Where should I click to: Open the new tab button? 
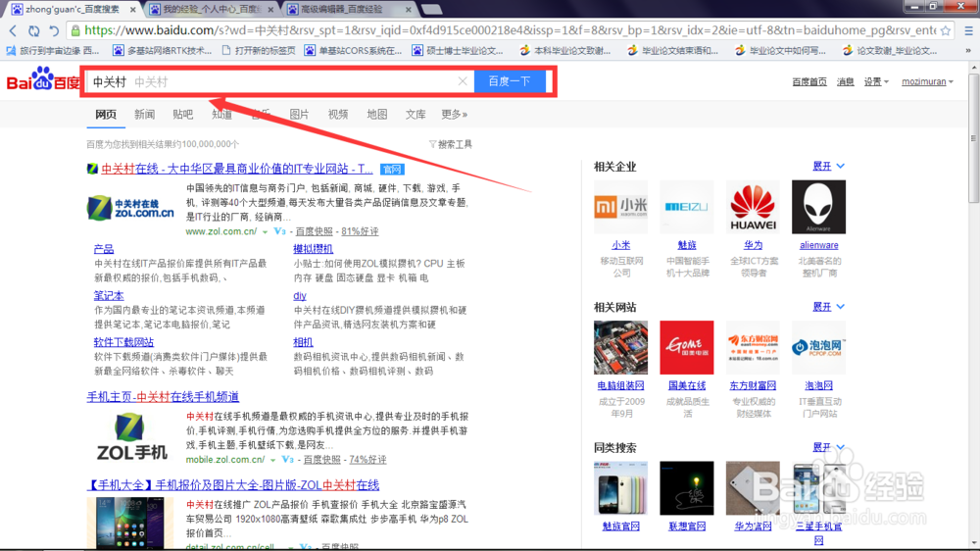(x=431, y=10)
